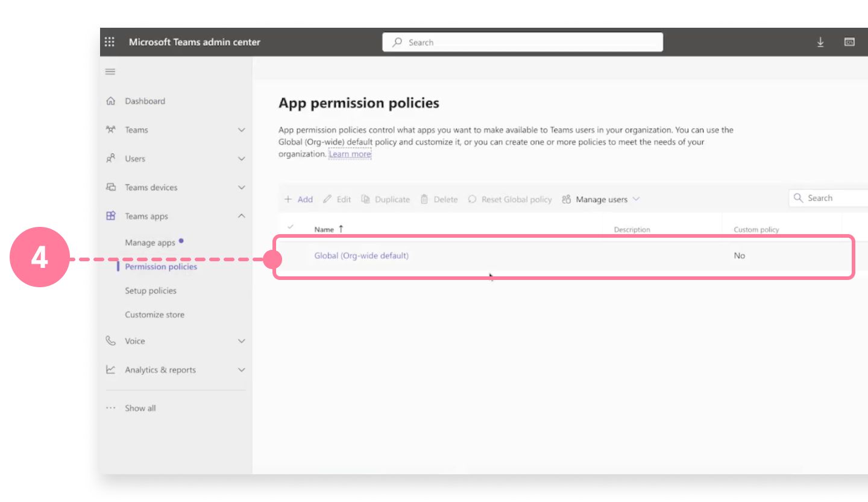Expand the Teams devices section chevron
Viewport: 868px width, 502px height.
click(242, 187)
